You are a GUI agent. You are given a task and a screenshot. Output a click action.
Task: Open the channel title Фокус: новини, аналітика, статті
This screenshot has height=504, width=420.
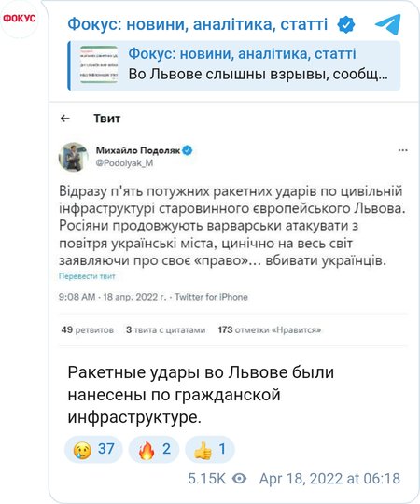coord(198,24)
